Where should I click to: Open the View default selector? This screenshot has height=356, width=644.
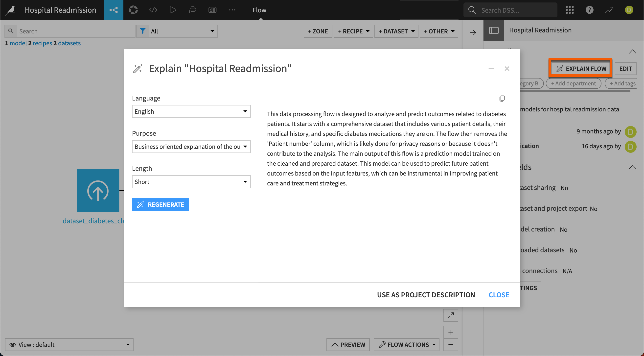point(69,345)
